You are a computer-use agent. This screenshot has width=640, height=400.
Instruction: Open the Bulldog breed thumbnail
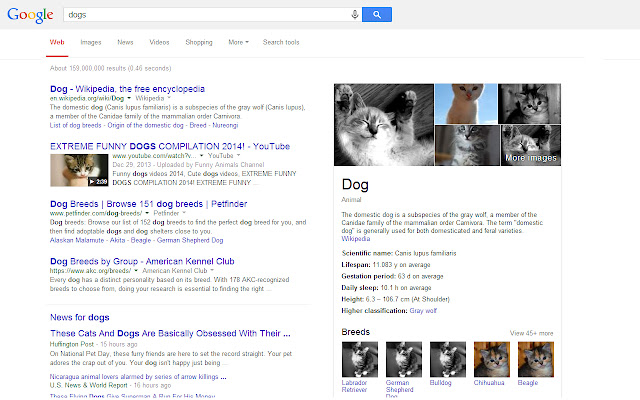pos(448,359)
